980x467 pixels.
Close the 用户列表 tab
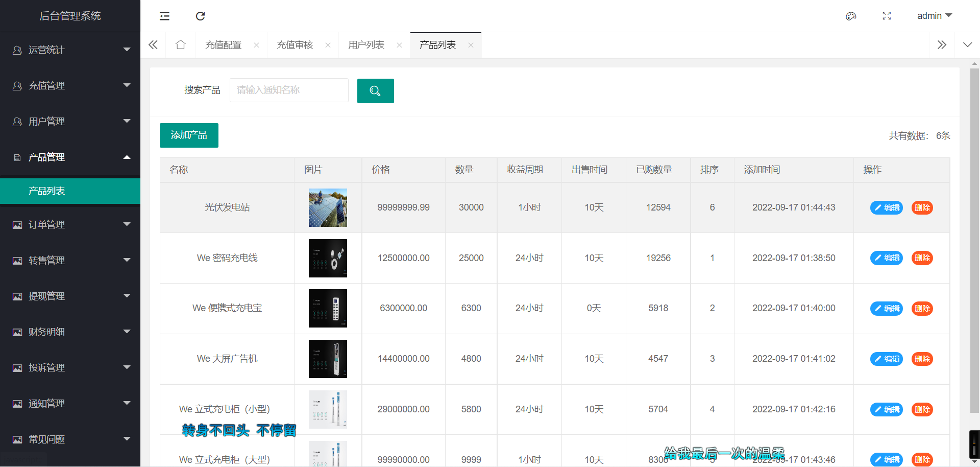pyautogui.click(x=399, y=45)
